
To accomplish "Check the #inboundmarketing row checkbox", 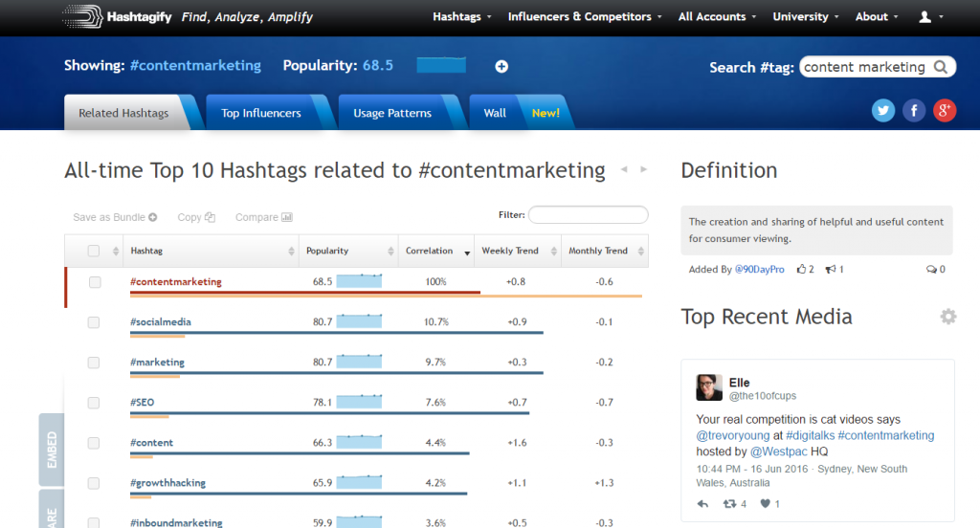I will [x=94, y=522].
